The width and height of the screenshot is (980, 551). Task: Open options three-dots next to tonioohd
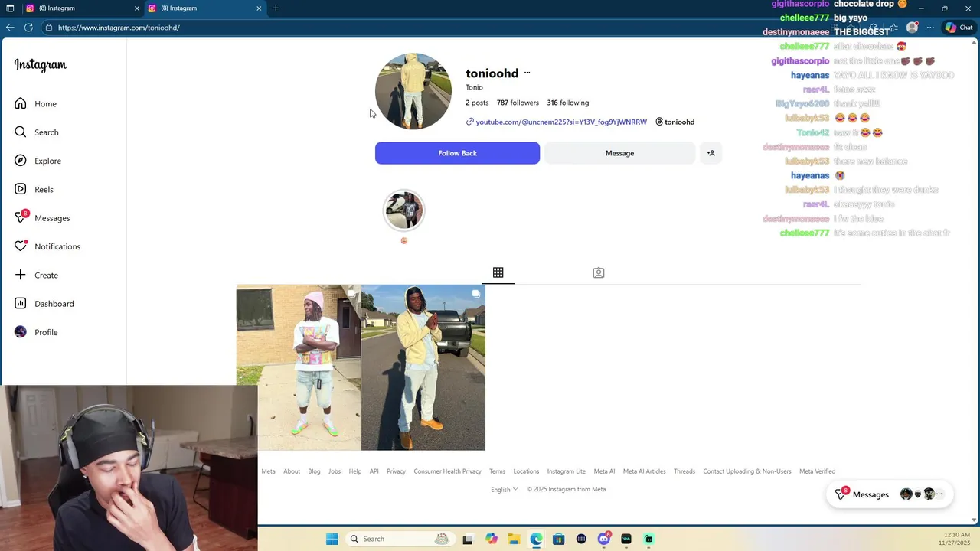pos(527,73)
